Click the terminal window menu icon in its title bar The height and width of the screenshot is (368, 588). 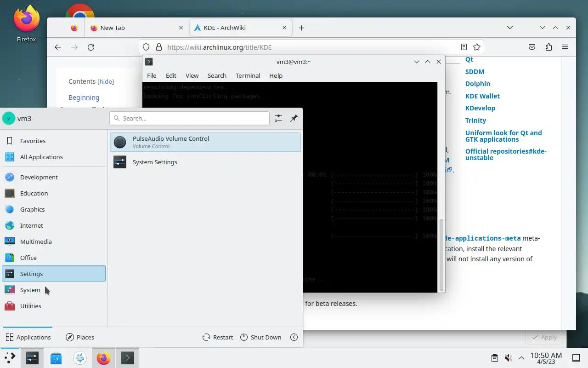click(149, 62)
